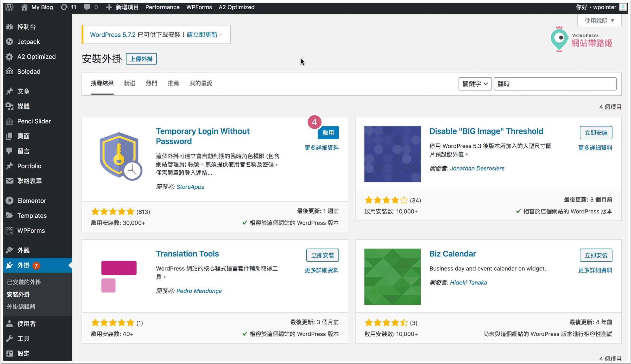Screen dimensions: 631x364
Task: Open A2 Optimized gear icon in sidebar
Action: pos(10,57)
